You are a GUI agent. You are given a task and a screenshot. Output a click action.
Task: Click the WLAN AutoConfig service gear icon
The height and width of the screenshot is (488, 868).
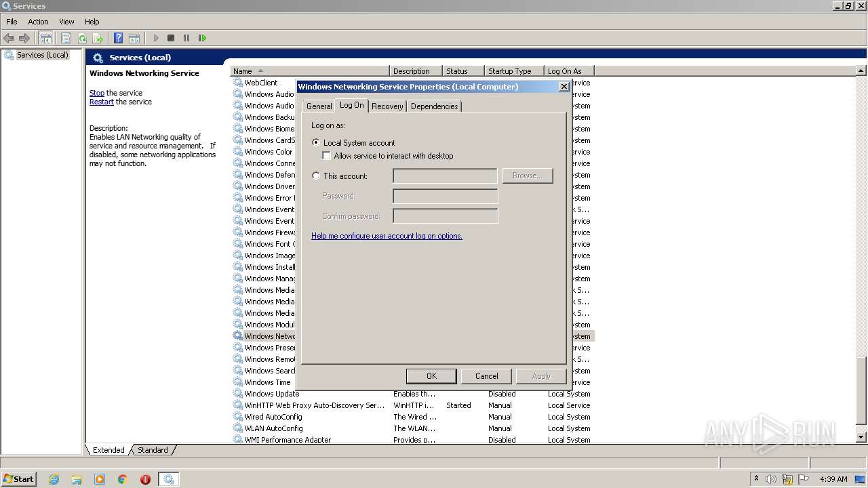(238, 428)
